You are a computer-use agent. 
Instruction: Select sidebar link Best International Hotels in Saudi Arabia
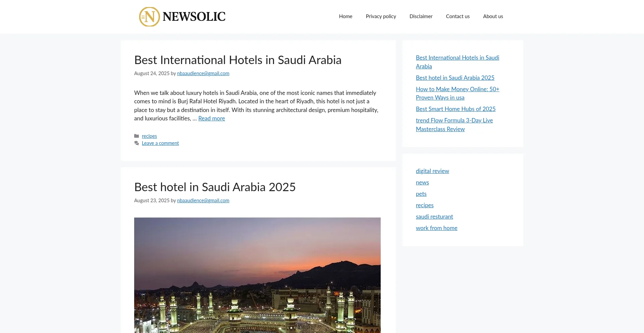coord(458,62)
